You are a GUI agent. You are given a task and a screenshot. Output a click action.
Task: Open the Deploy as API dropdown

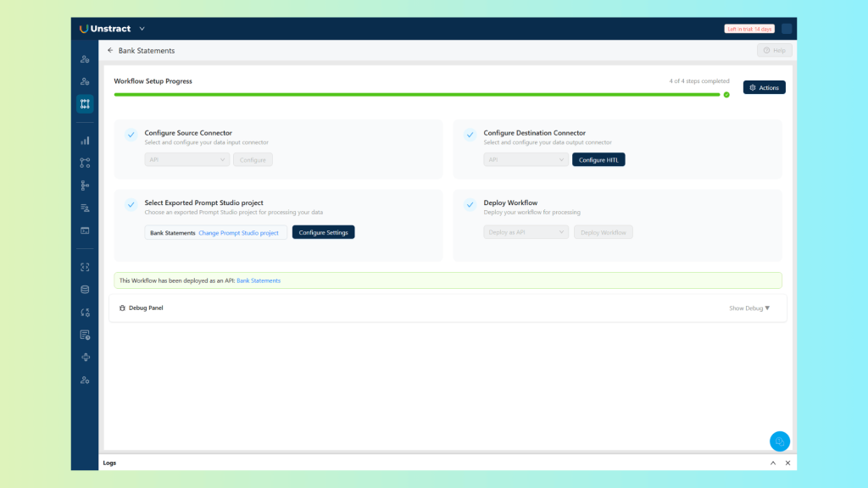pyautogui.click(x=526, y=232)
